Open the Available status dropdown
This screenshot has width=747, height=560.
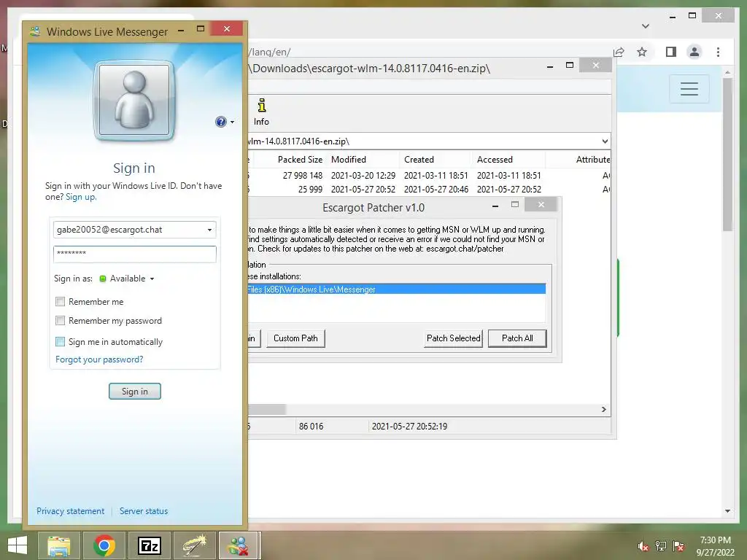pos(132,279)
